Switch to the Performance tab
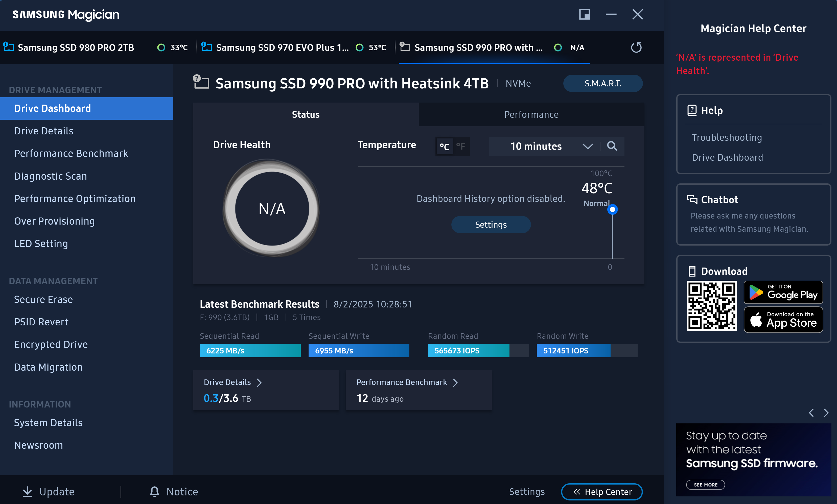Screen dimensions: 837x504 pos(531,114)
